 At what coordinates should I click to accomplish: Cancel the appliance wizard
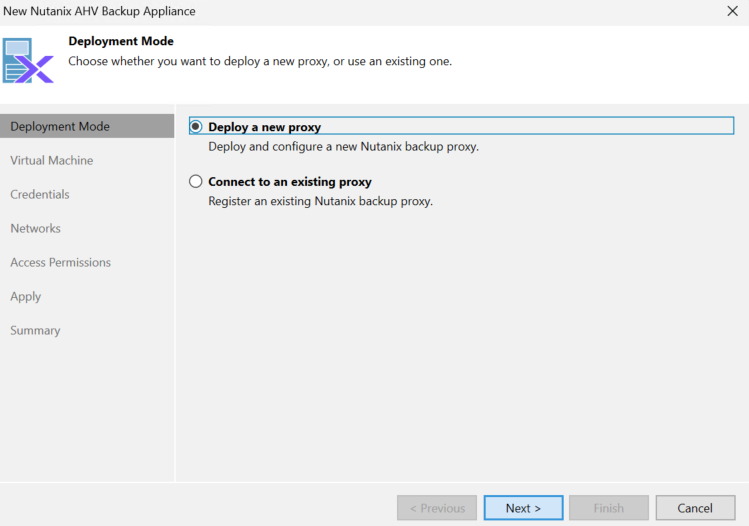(695, 508)
